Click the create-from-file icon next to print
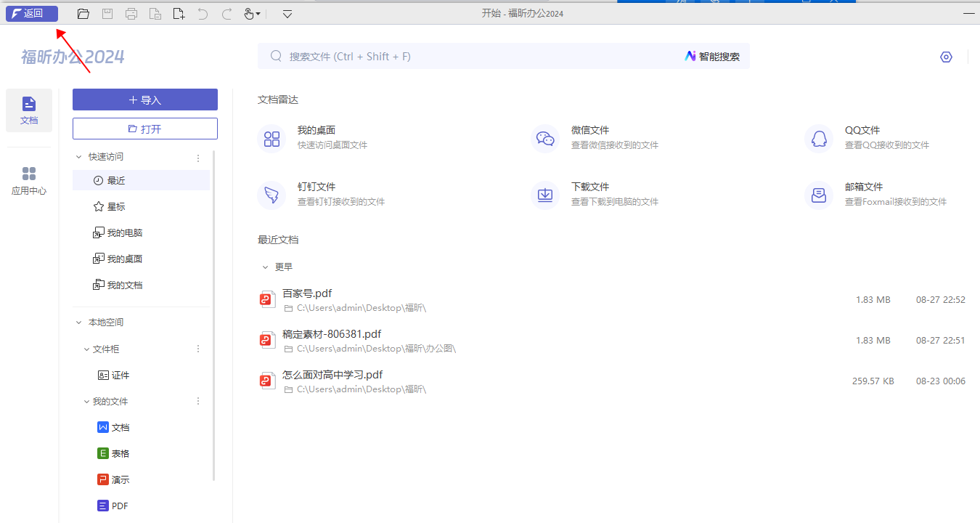The image size is (980, 523). point(155,13)
